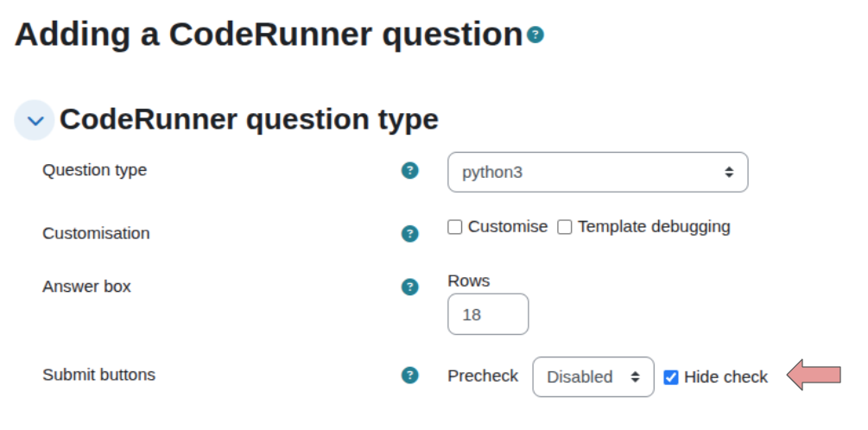
Task: Enable the Customise checkbox
Action: pyautogui.click(x=455, y=227)
